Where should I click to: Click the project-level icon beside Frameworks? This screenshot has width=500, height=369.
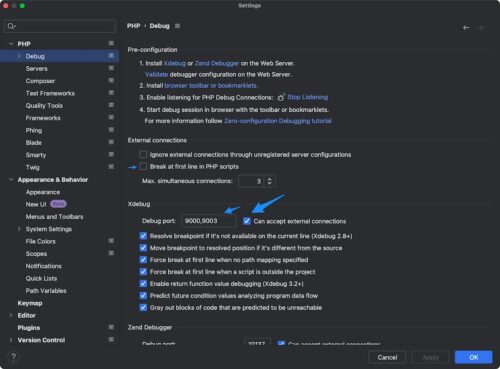pyautogui.click(x=111, y=117)
